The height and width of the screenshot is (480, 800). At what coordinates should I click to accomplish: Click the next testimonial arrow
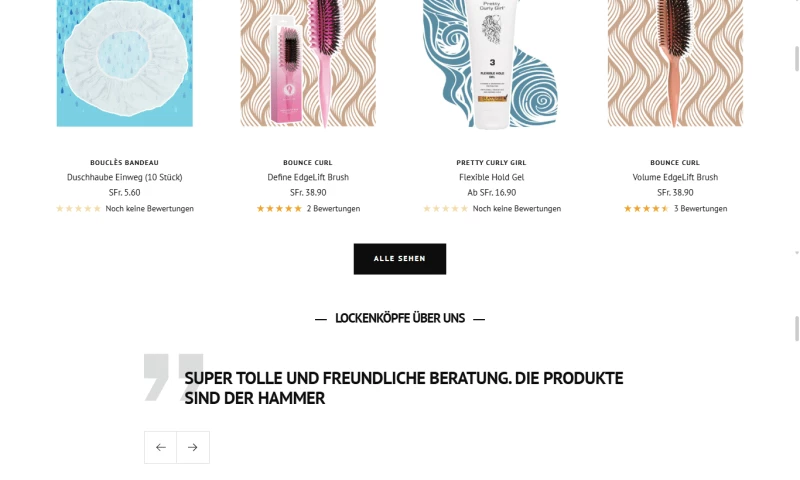pyautogui.click(x=193, y=447)
